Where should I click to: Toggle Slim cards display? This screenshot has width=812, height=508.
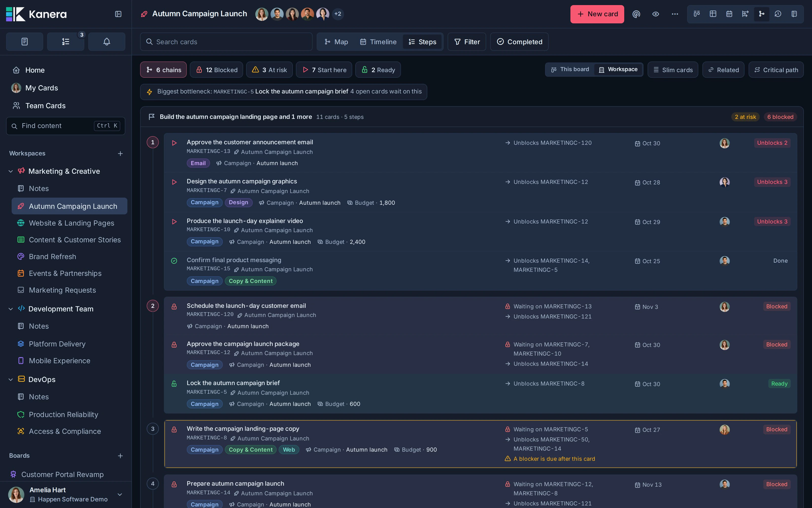pos(673,70)
